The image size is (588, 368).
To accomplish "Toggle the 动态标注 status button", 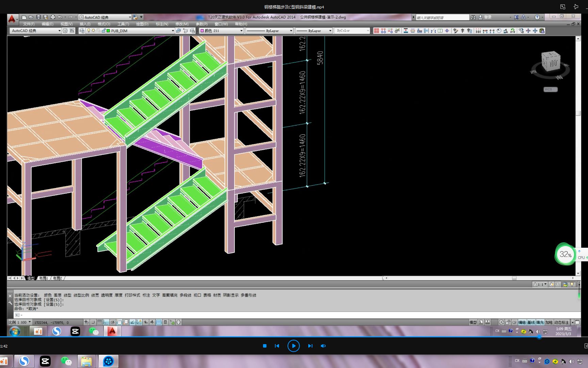I will [561, 322].
